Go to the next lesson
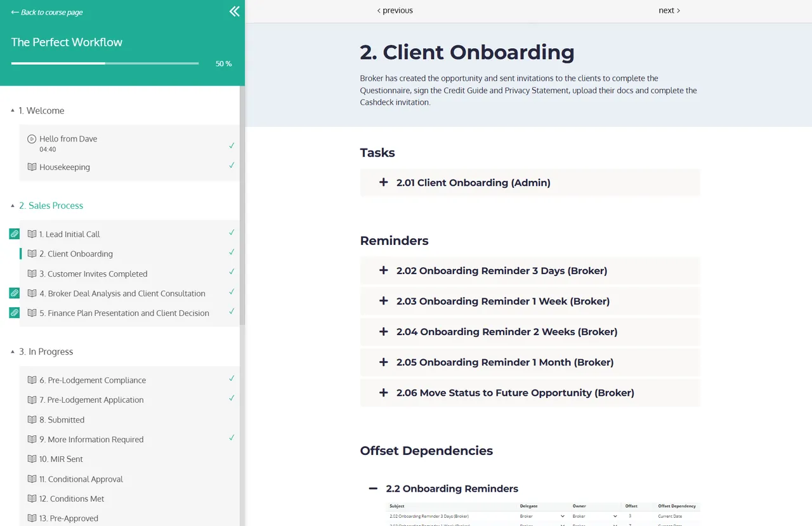Screen dimensions: 812x526 click(669, 10)
